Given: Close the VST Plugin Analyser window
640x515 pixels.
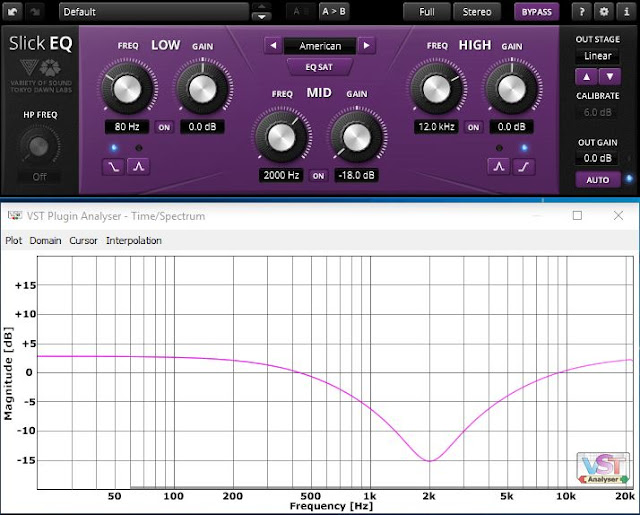Looking at the screenshot, I should click(x=618, y=215).
